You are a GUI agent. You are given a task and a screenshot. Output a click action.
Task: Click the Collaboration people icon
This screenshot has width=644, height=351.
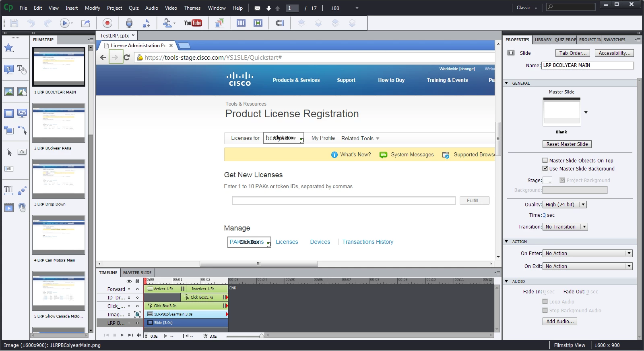(167, 23)
